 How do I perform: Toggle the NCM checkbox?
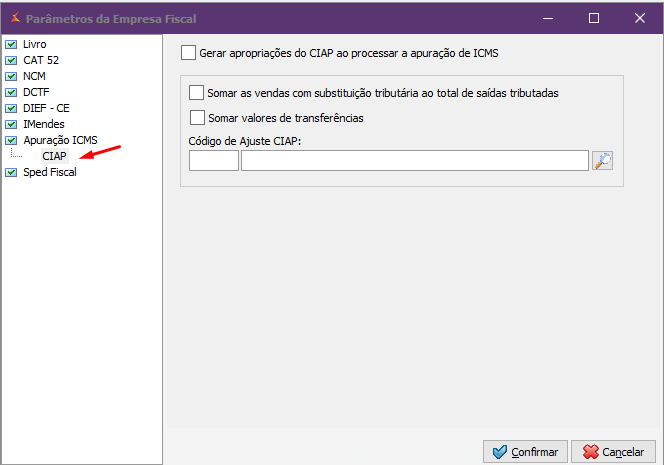click(11, 76)
